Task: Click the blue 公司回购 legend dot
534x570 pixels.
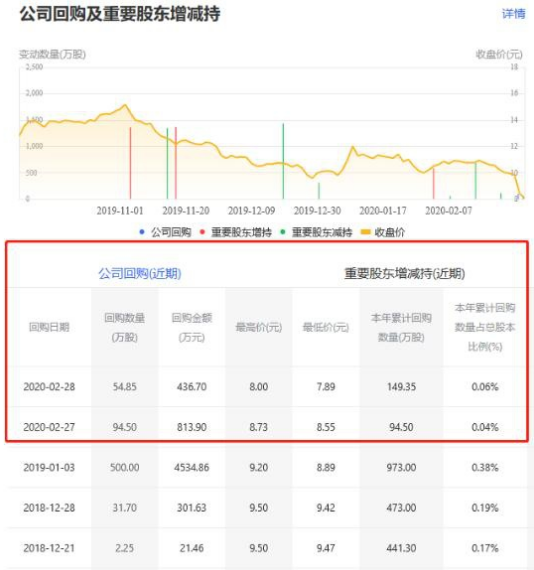Action: (142, 232)
